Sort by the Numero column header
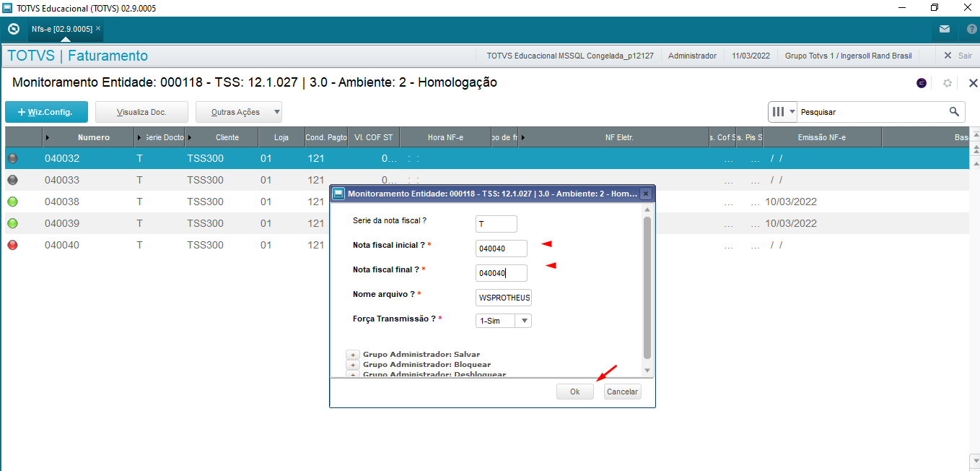The height and width of the screenshot is (471, 980). click(88, 137)
